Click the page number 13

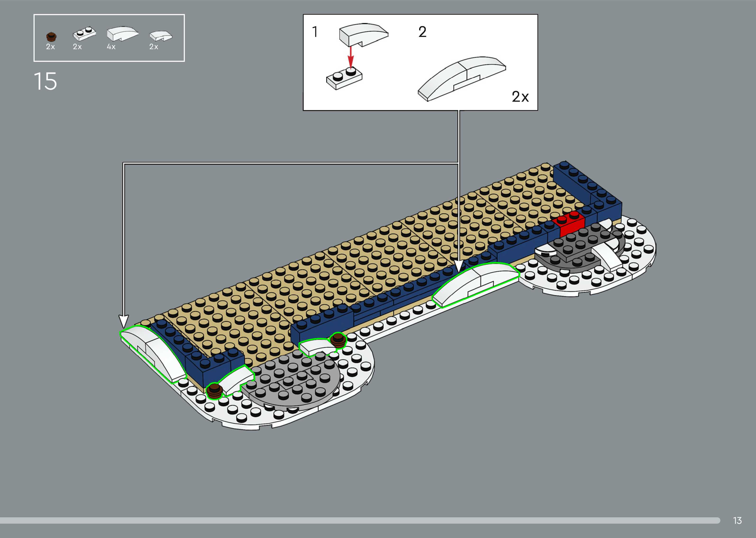tap(737, 520)
